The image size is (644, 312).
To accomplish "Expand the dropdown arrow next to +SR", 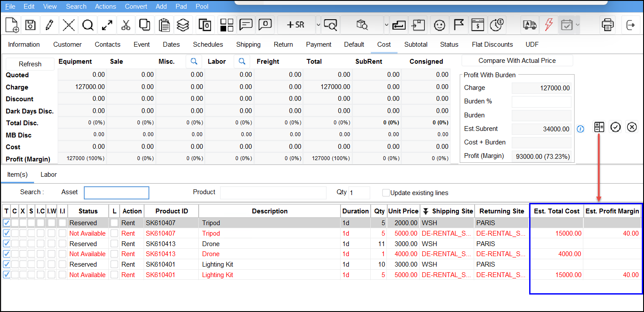I will click(x=318, y=25).
